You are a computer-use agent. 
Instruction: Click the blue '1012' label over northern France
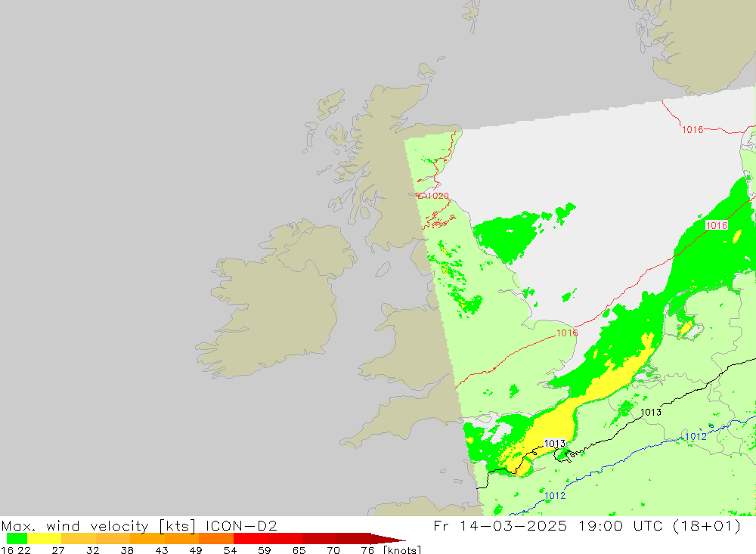[555, 496]
